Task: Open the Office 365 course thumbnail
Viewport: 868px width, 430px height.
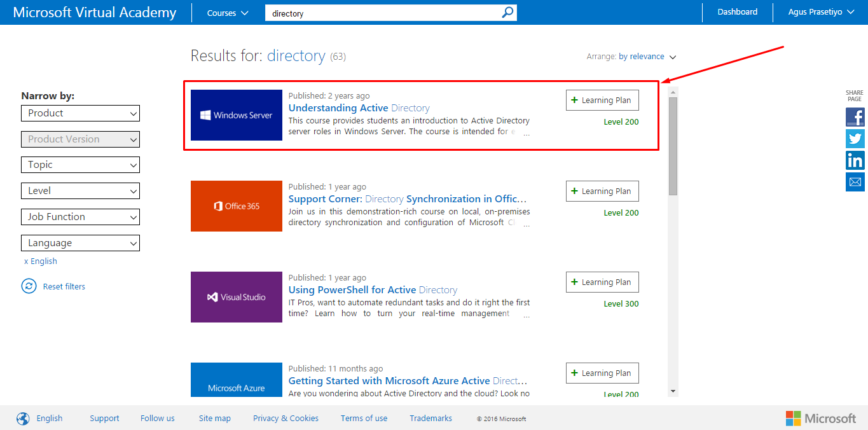Action: (x=237, y=206)
